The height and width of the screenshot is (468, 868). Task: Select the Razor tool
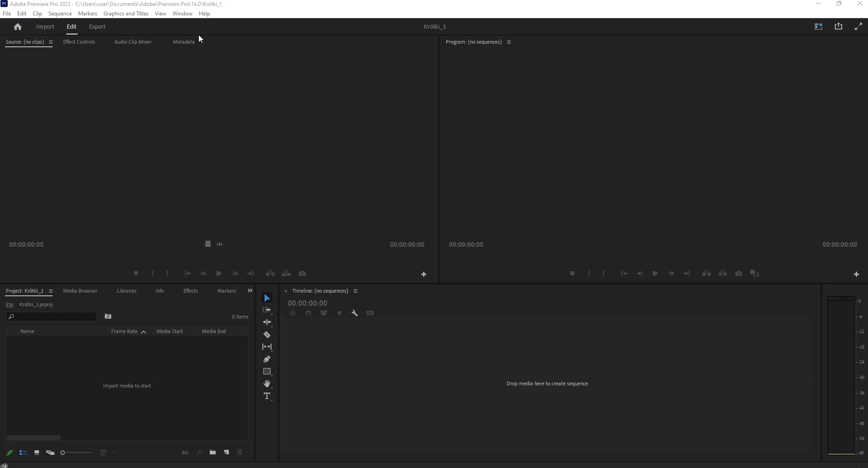click(267, 334)
